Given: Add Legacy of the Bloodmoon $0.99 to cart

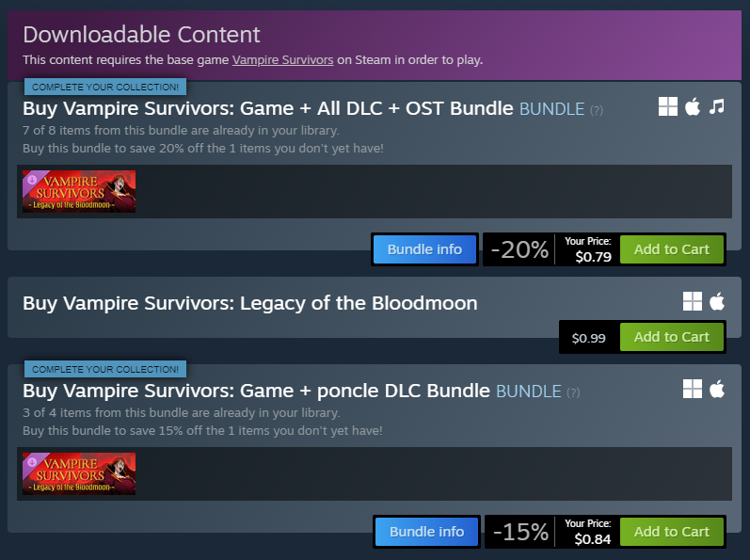Looking at the screenshot, I should pyautogui.click(x=672, y=337).
